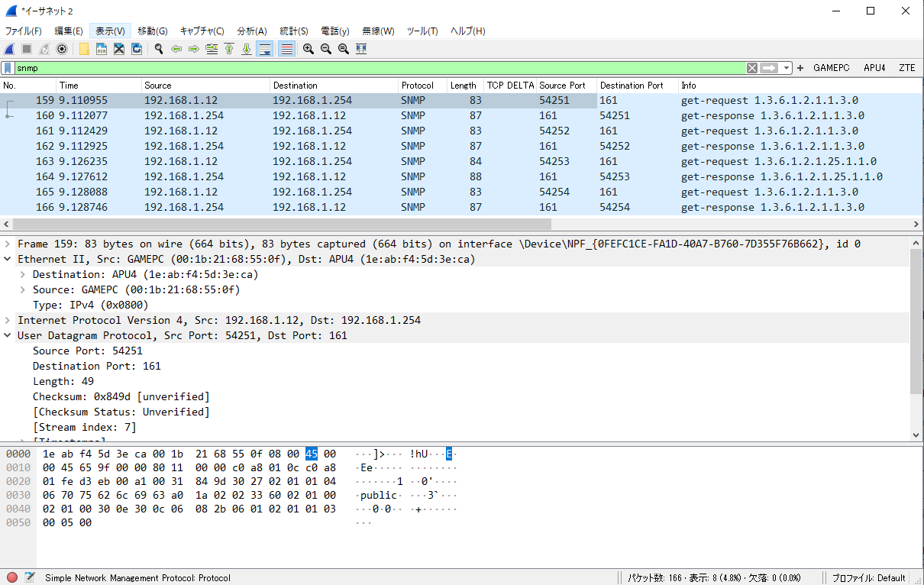This screenshot has width=924, height=585.
Task: Select the [Stream index: 7] line
Action: pos(85,427)
